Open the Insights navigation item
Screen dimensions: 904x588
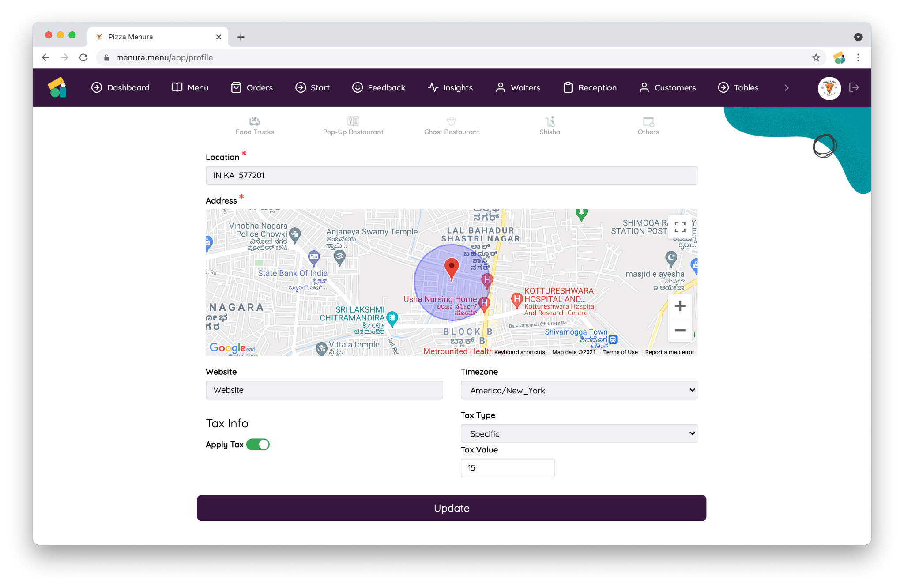click(450, 88)
